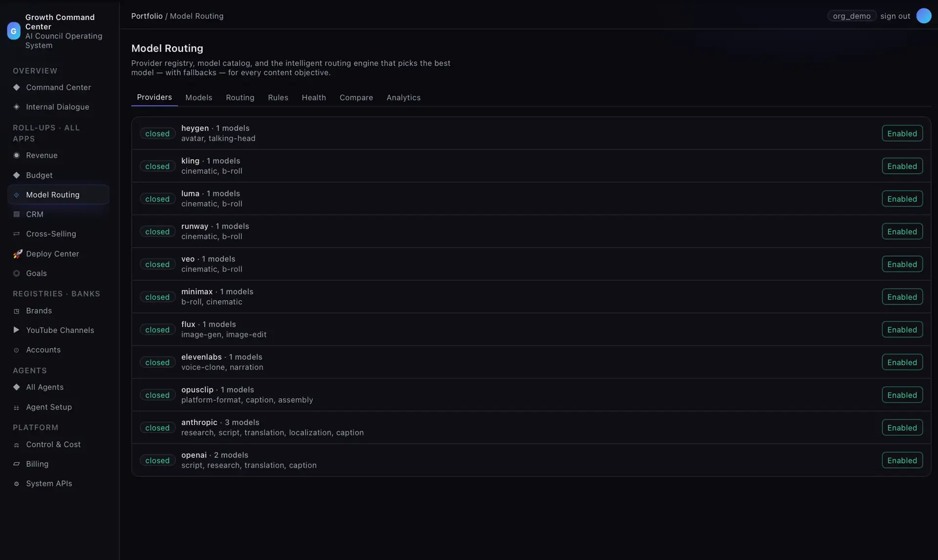The height and width of the screenshot is (560, 938).
Task: Click the CRM grid icon
Action: tap(17, 214)
